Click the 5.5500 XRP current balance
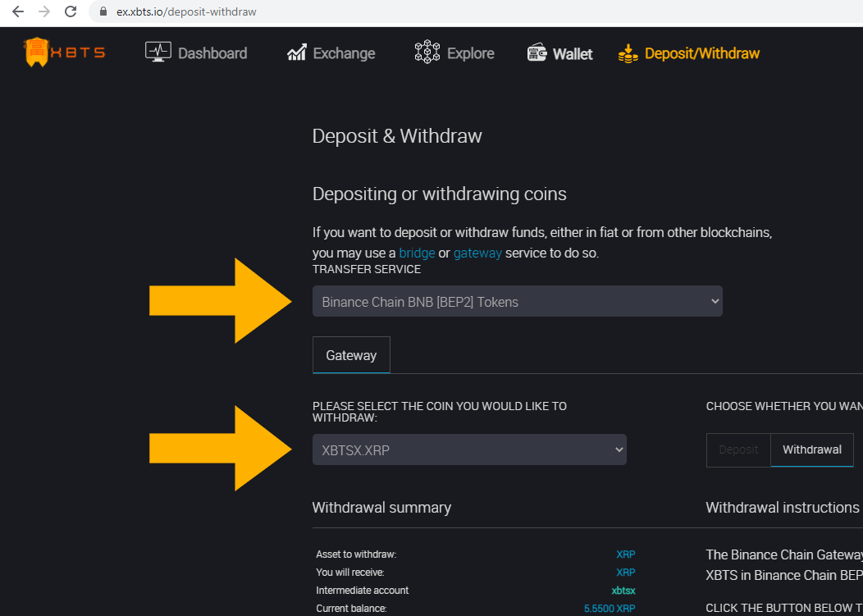863x616 pixels. [x=610, y=609]
